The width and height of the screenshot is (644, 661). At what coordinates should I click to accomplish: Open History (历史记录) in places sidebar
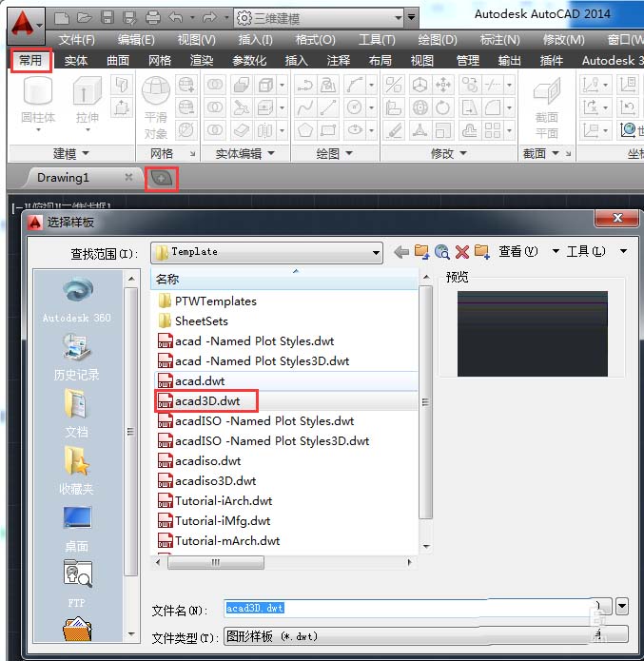(77, 357)
